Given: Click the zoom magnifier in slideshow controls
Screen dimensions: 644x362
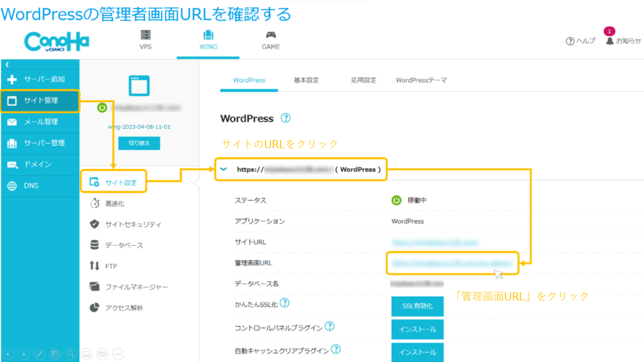Looking at the screenshot, I should 70,354.
